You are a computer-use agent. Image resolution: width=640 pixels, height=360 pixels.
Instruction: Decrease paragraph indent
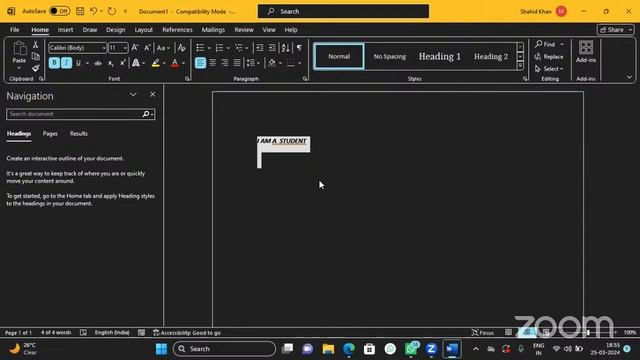[260, 48]
